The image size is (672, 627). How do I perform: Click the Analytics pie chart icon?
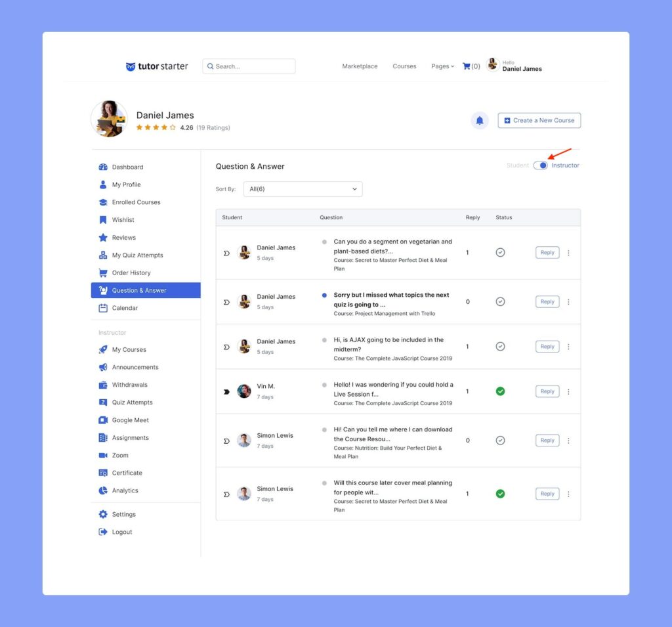103,490
